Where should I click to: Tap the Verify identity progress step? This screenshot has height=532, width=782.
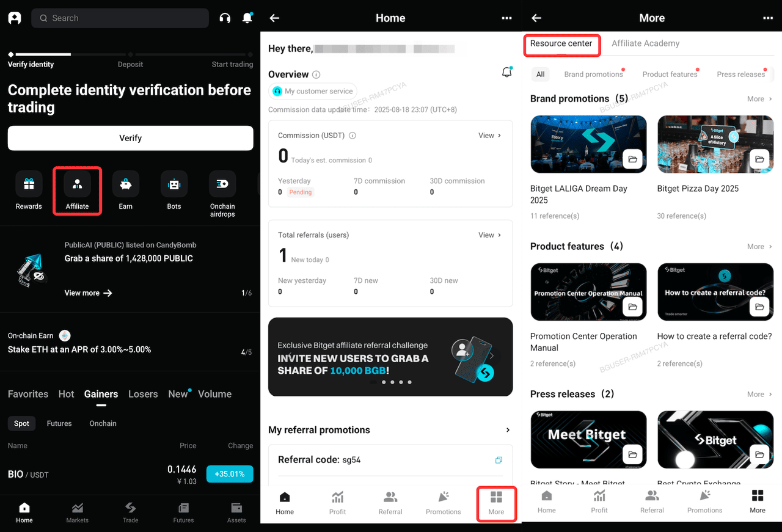pyautogui.click(x=31, y=64)
